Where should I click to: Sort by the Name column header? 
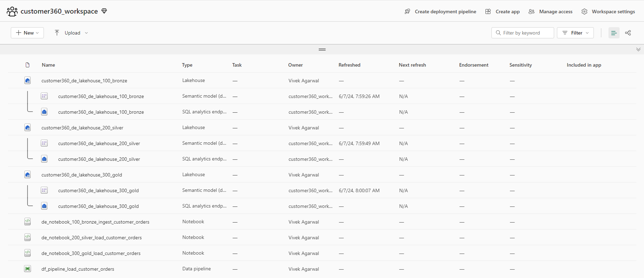pos(48,65)
